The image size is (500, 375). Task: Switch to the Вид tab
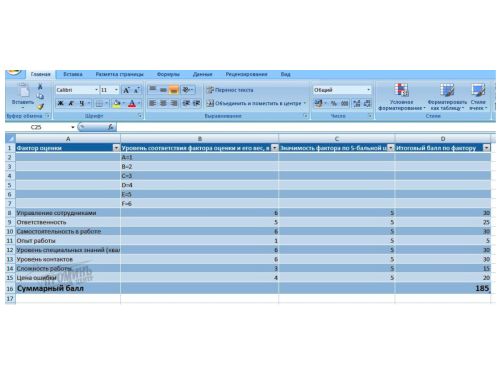tap(285, 74)
